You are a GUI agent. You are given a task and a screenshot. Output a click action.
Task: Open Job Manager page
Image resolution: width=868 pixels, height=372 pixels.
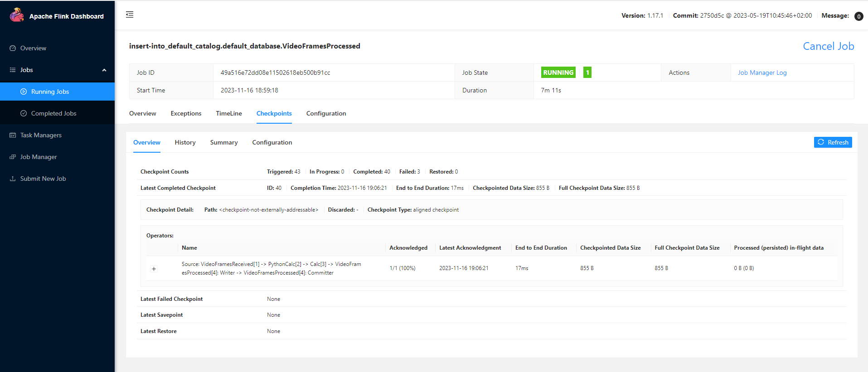pyautogui.click(x=57, y=157)
